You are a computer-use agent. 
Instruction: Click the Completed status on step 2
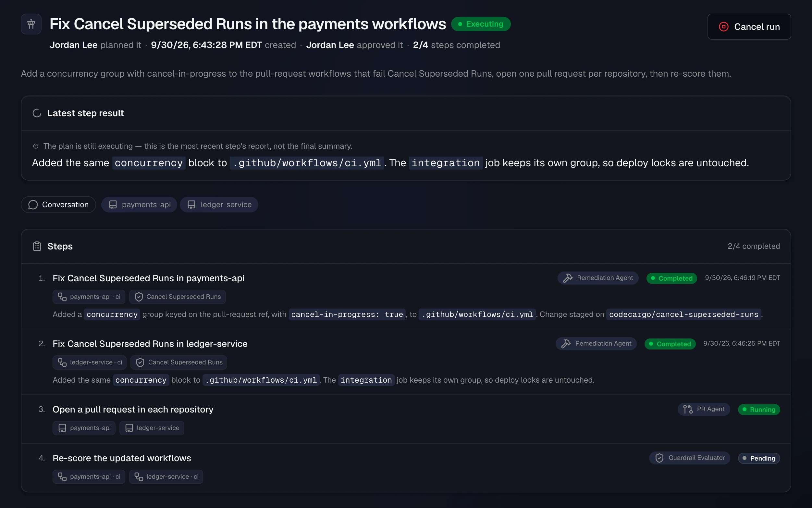pos(670,344)
